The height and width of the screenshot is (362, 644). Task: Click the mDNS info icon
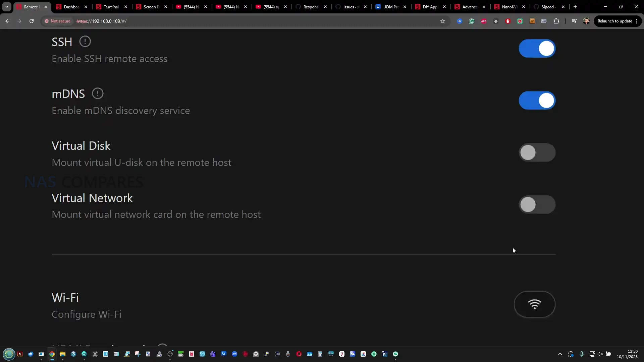[98, 94]
